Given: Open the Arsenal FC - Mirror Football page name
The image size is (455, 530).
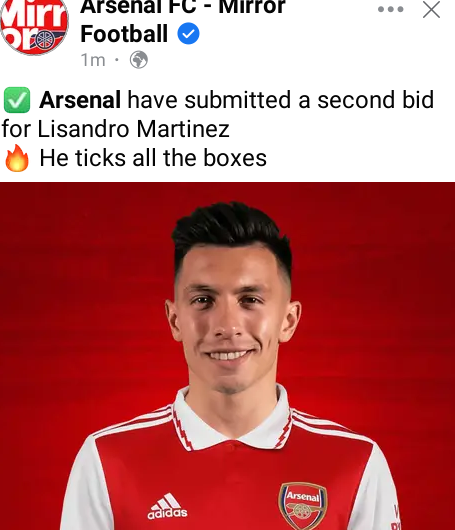Looking at the screenshot, I should tap(183, 20).
